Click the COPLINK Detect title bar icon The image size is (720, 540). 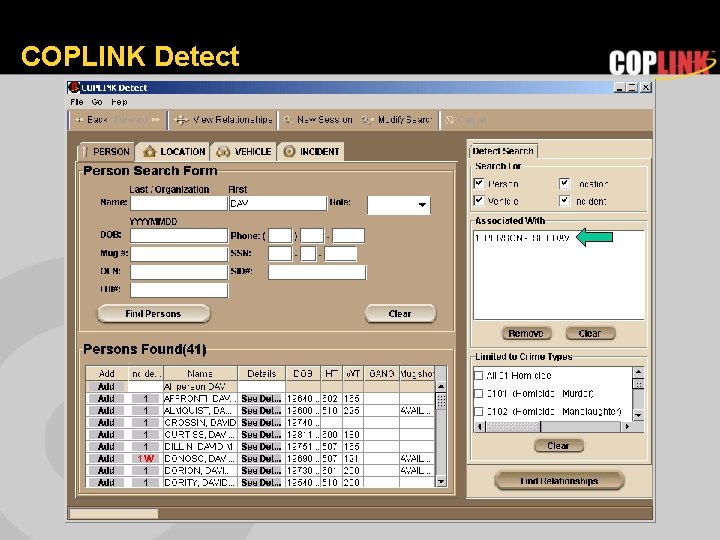73,87
